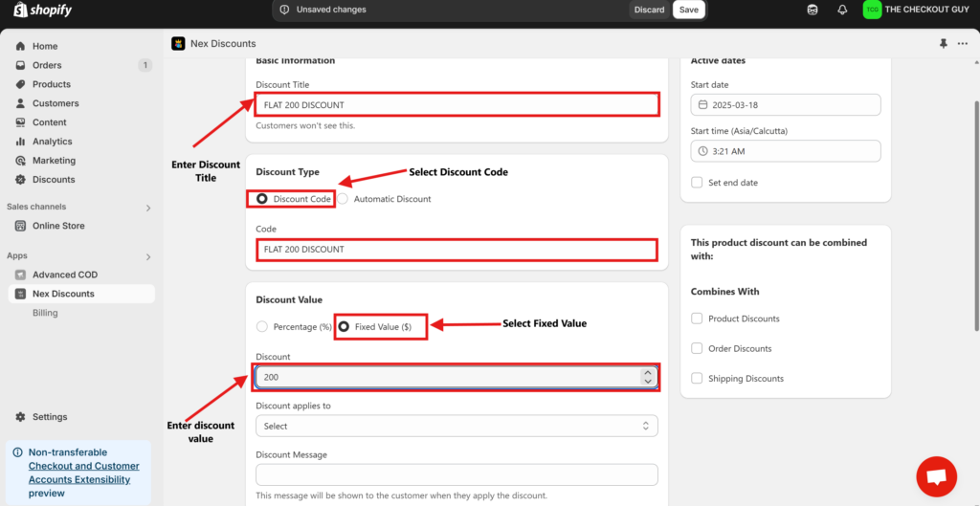Viewport: 980px width, 506px height.
Task: Pin the app with the pin icon
Action: 943,44
